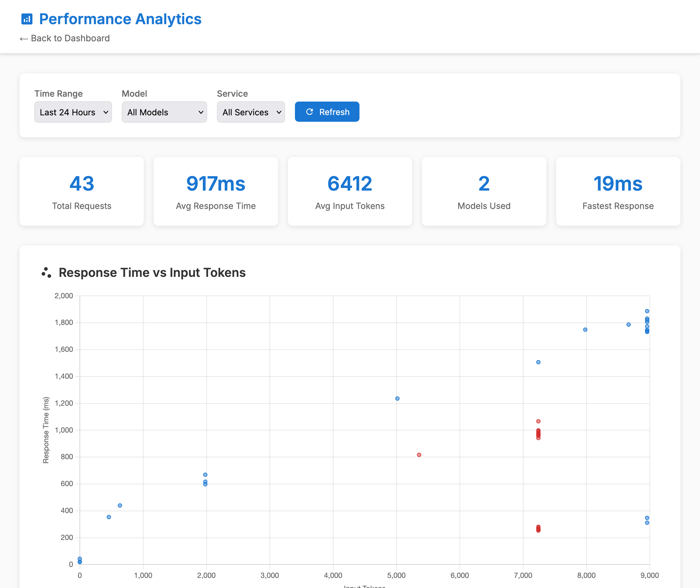Select the Models Used stat card

484,191
